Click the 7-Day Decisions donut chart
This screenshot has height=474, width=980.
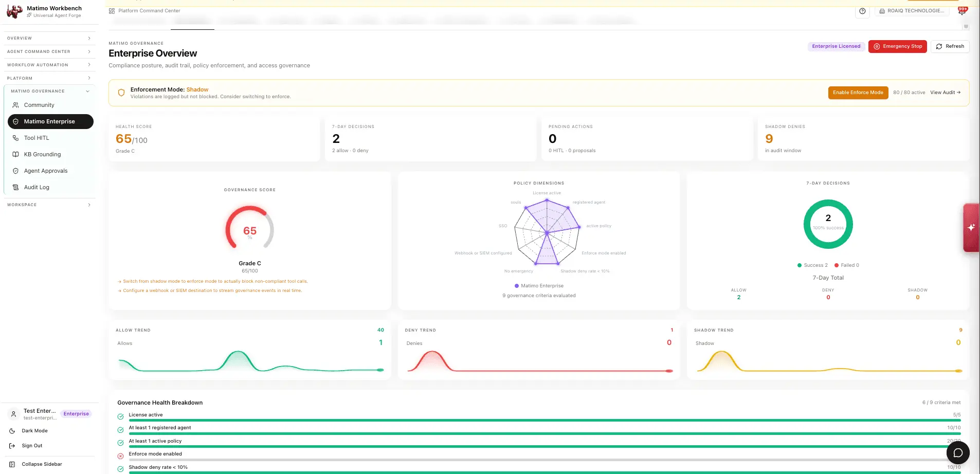828,224
